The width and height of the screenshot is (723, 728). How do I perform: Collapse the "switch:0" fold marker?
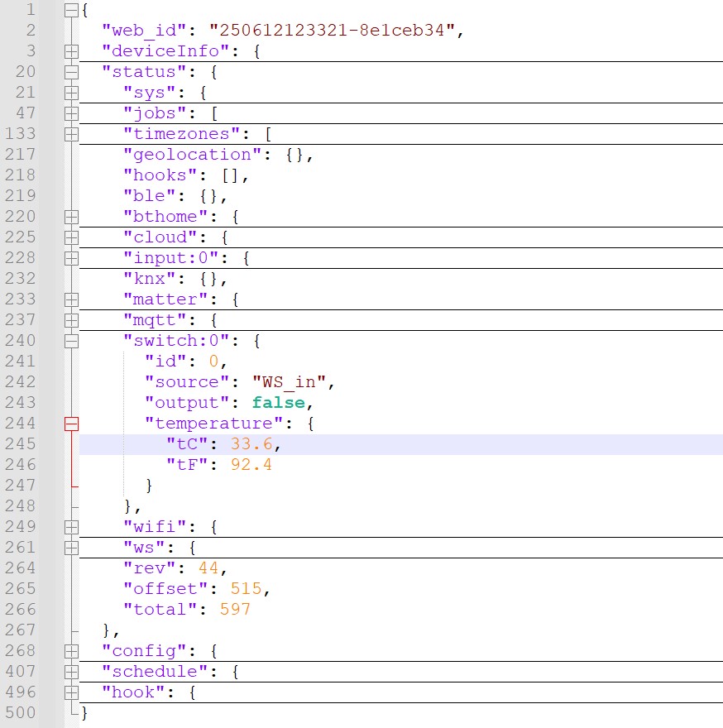click(x=71, y=341)
